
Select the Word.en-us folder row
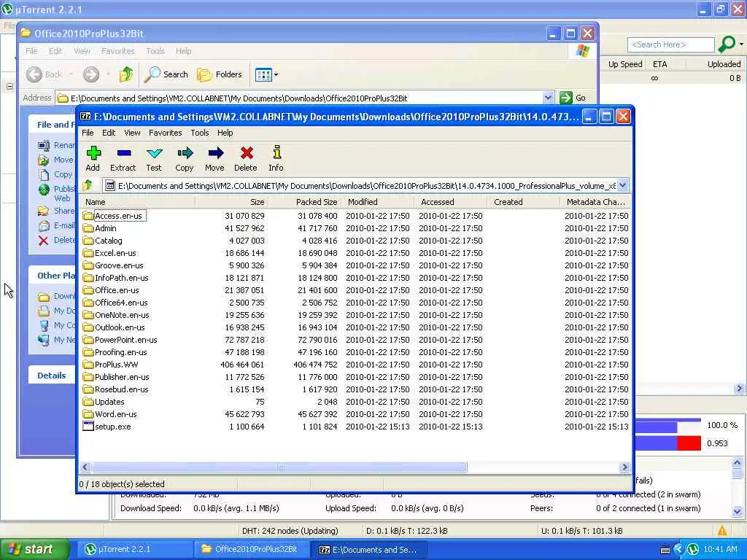(355, 414)
